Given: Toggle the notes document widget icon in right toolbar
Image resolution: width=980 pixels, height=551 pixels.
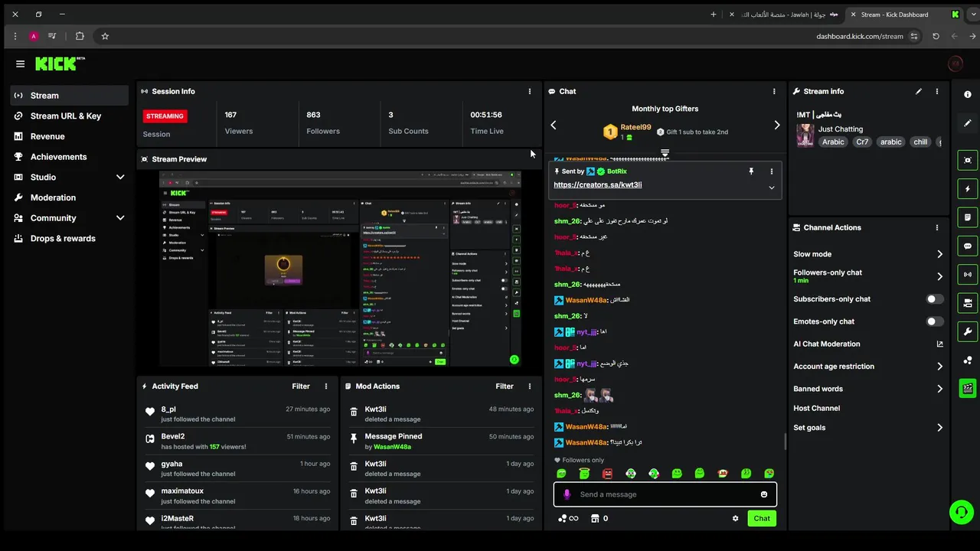Looking at the screenshot, I should (968, 217).
